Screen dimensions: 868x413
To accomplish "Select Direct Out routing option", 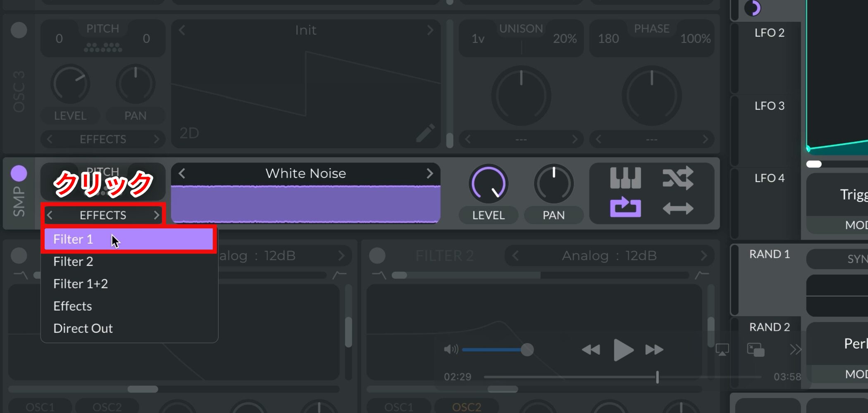I will [x=129, y=328].
